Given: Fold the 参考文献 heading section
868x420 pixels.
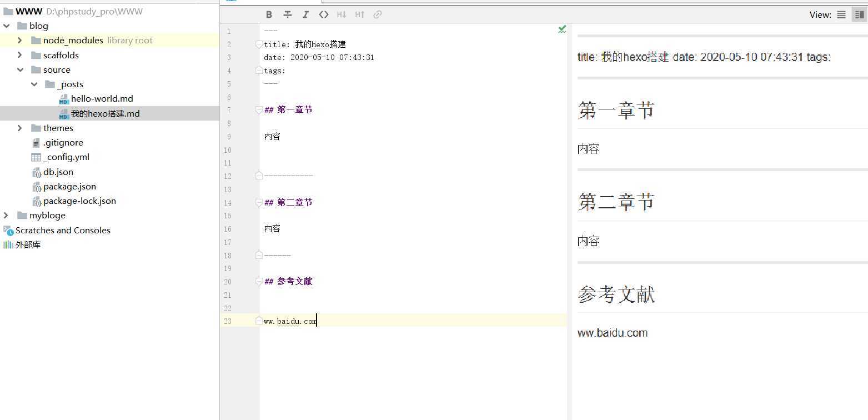Looking at the screenshot, I should click(259, 282).
